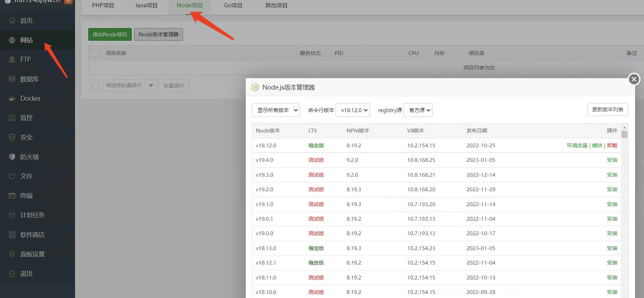This screenshot has width=644, height=298.
Task: Click the v18.12.0 version cell in table
Action: [x=266, y=145]
